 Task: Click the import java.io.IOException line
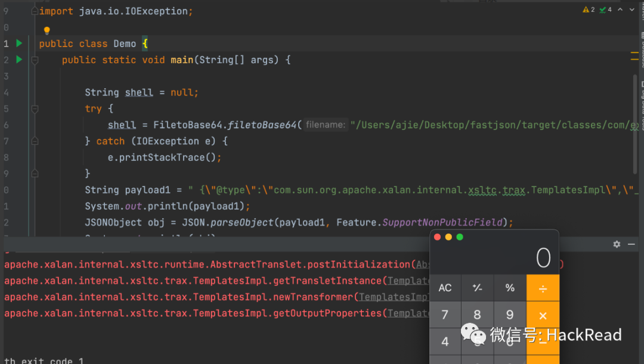pyautogui.click(x=116, y=11)
